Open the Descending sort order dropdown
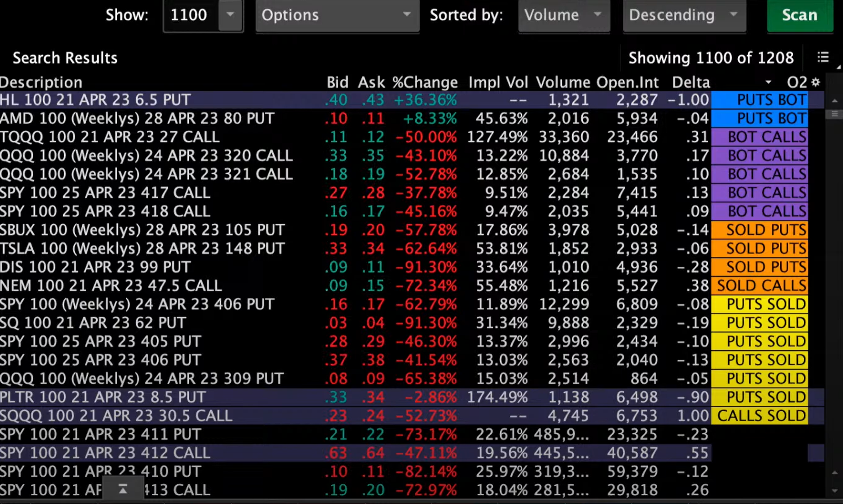This screenshot has width=843, height=504. click(684, 15)
